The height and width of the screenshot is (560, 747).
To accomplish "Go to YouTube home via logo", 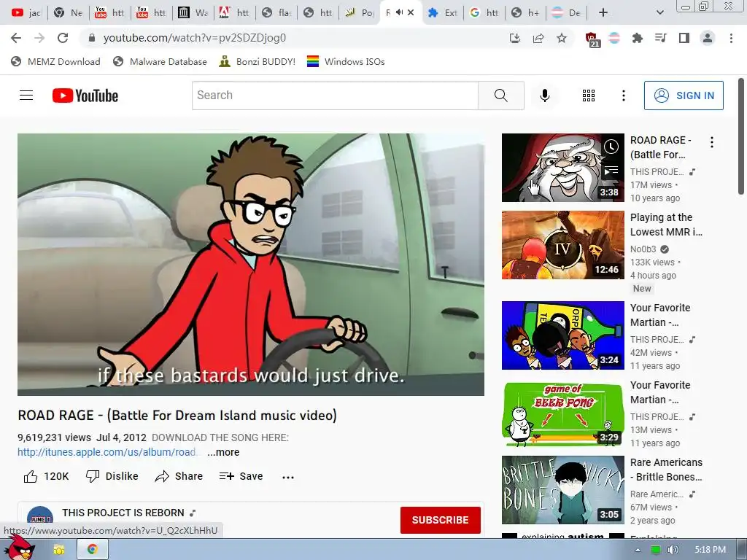I will pos(85,96).
